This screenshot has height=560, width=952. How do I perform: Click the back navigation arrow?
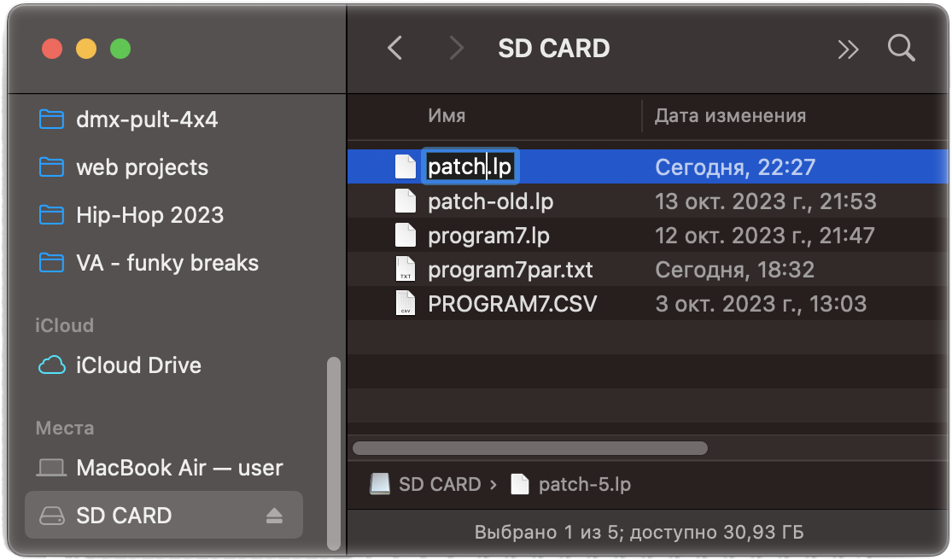394,48
